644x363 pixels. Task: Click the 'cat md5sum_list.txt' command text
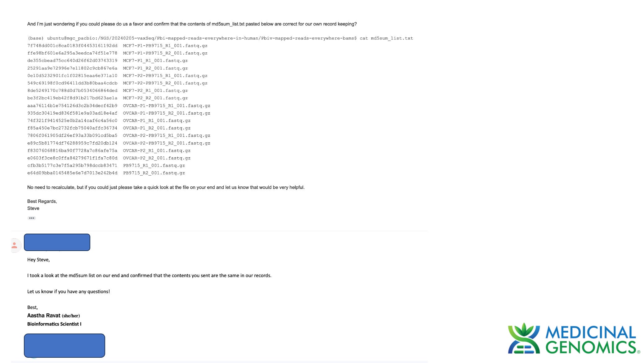point(386,38)
